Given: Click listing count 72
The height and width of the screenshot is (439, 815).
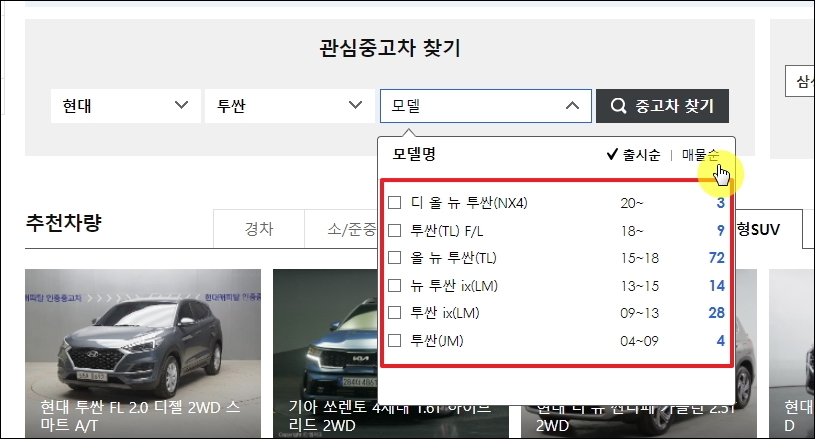Looking at the screenshot, I should (716, 258).
